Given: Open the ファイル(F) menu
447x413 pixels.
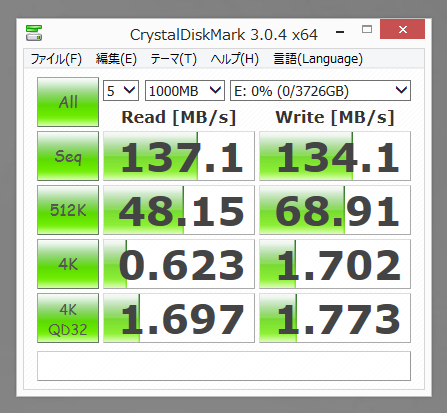Looking at the screenshot, I should [56, 59].
